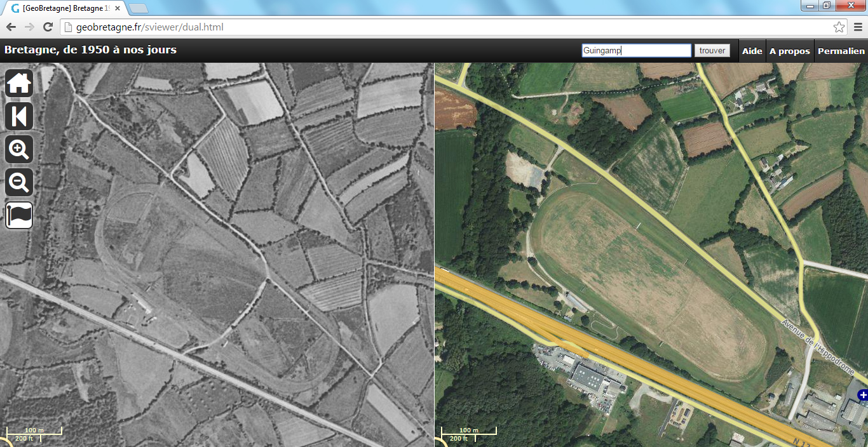This screenshot has height=447, width=868.
Task: Click the blue plus marker on map
Action: pyautogui.click(x=862, y=396)
